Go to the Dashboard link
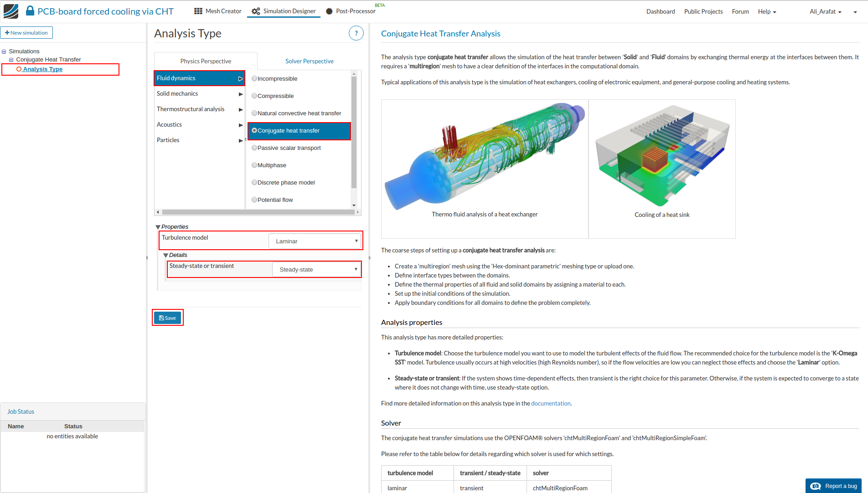This screenshot has height=493, width=868. click(x=661, y=11)
